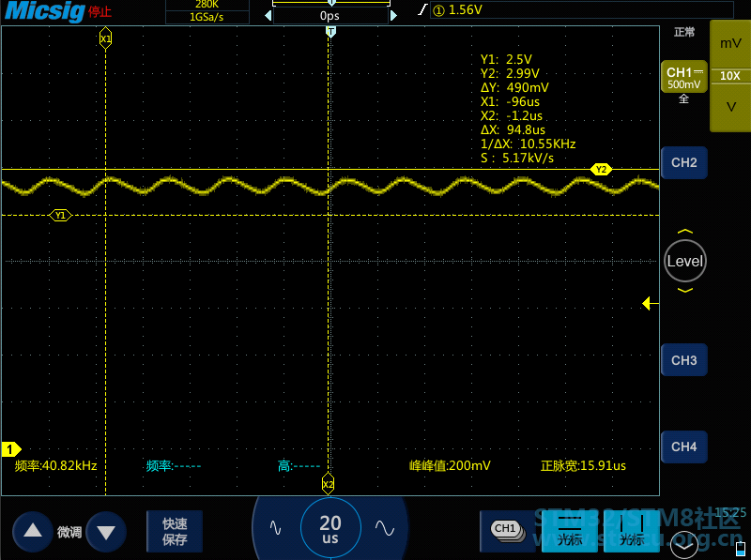
Task: Open the CH1 500mV channel tab
Action: pyautogui.click(x=684, y=78)
